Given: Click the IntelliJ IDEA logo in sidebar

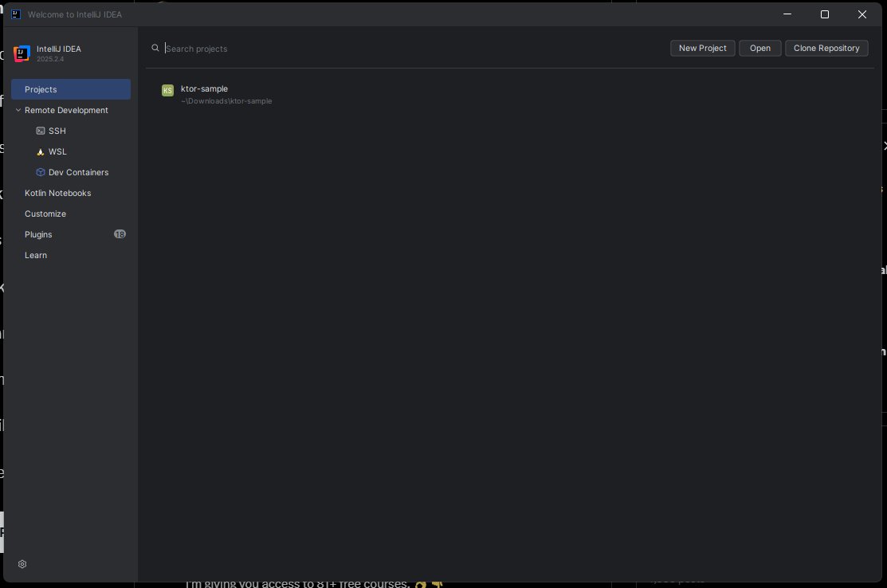Looking at the screenshot, I should (22, 53).
